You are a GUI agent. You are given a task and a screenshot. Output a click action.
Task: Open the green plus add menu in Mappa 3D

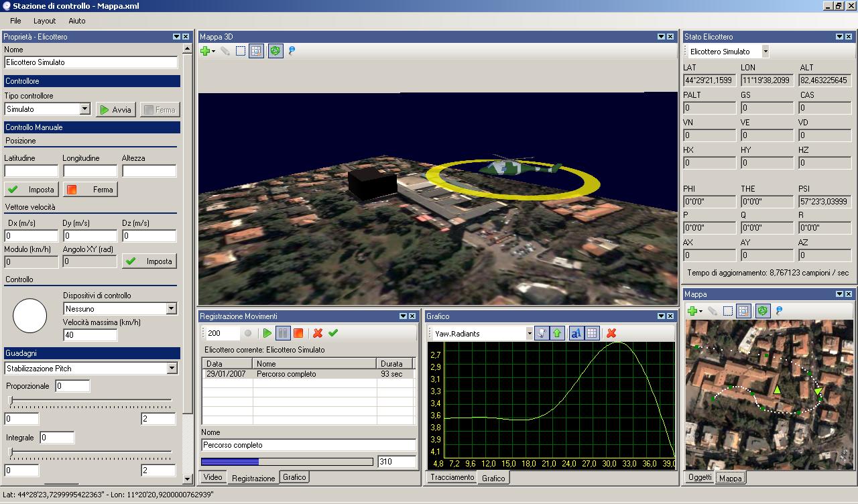[x=207, y=51]
